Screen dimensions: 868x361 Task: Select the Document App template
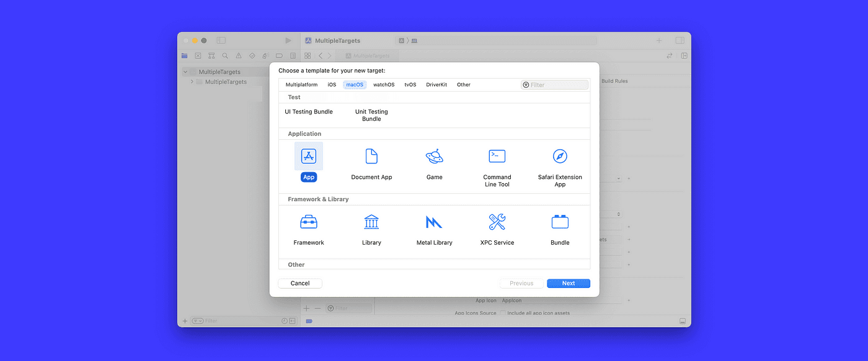[x=371, y=156]
